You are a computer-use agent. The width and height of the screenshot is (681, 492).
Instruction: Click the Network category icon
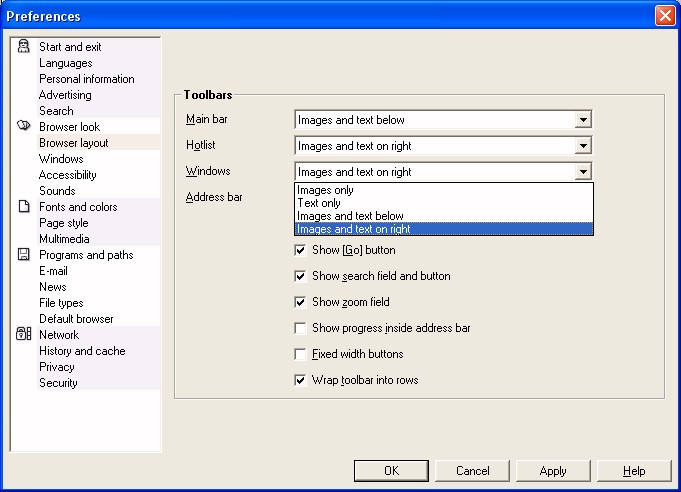click(24, 335)
